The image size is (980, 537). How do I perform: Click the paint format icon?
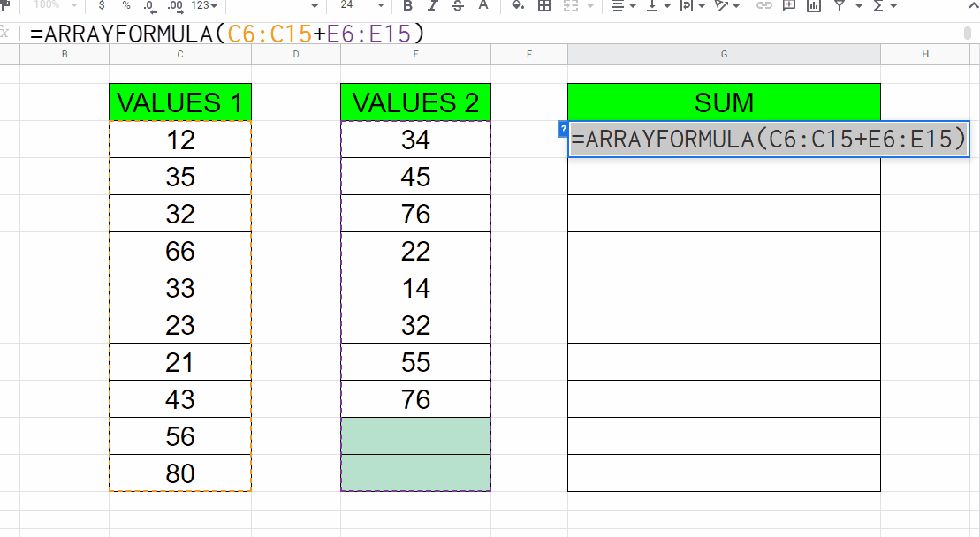[4, 5]
